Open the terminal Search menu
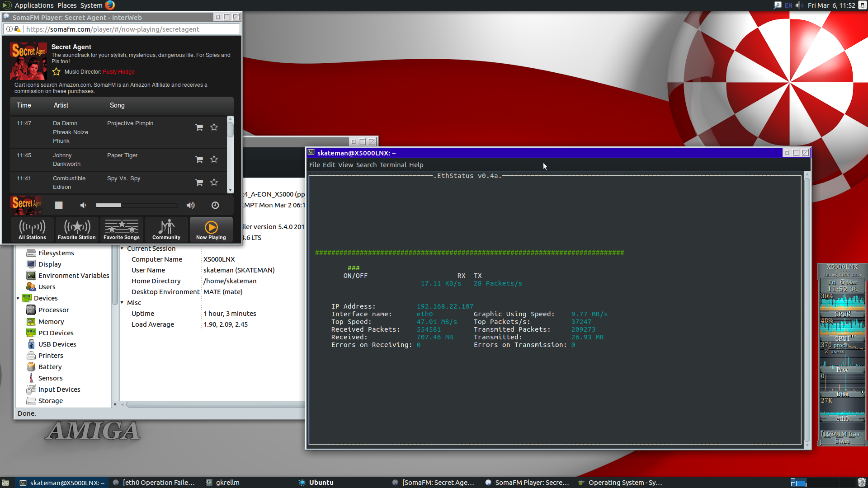868x488 pixels. [x=366, y=165]
